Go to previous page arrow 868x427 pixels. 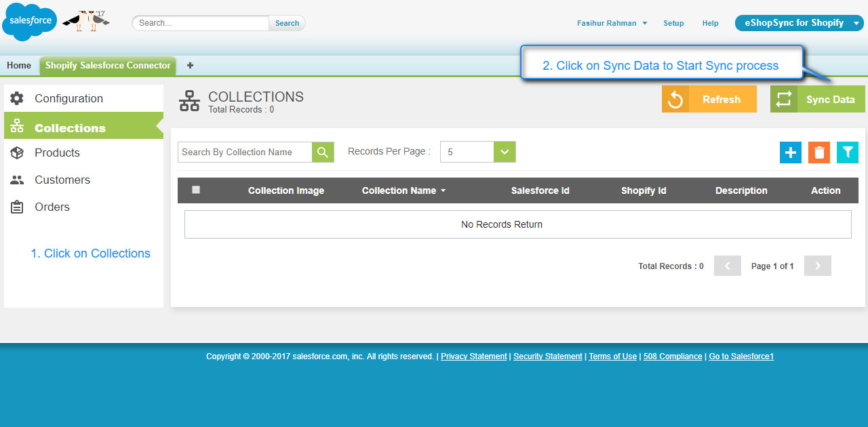pos(728,266)
